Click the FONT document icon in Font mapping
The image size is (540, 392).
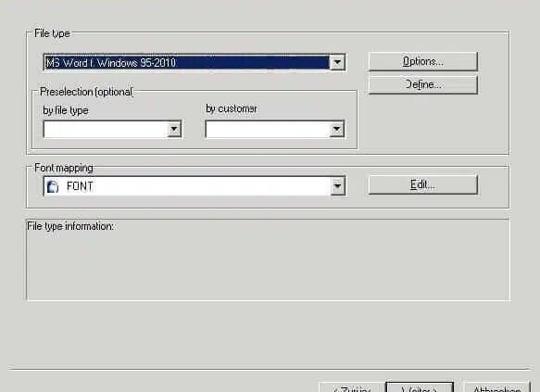pos(53,186)
